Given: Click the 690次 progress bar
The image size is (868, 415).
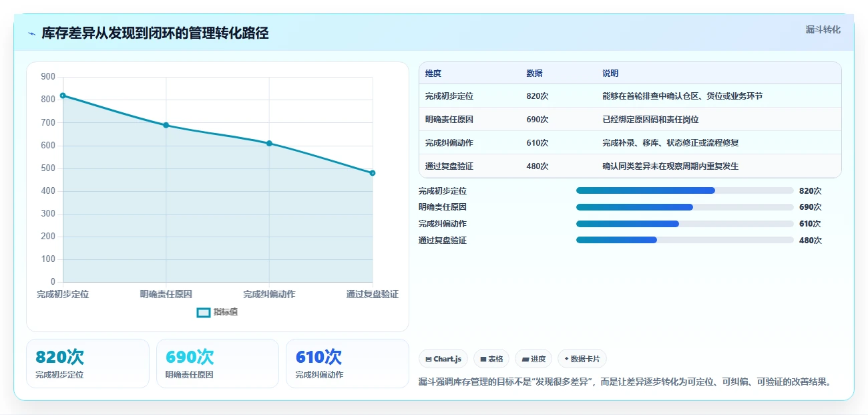Looking at the screenshot, I should [684, 207].
